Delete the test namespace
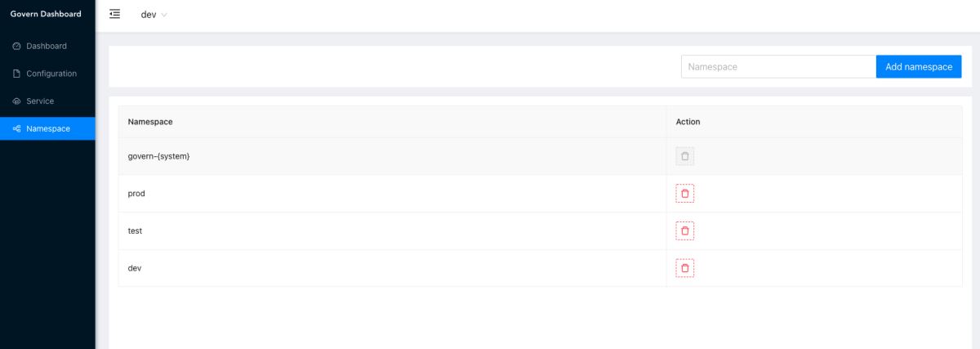 point(684,231)
